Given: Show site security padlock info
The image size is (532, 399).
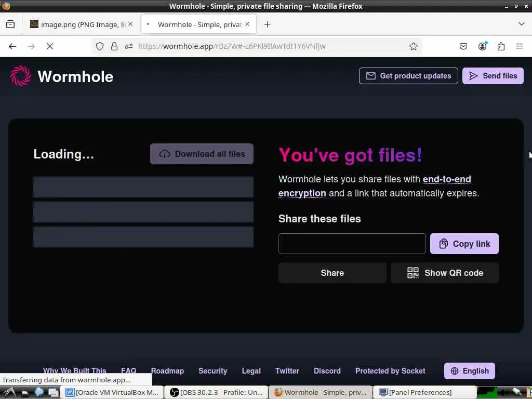Looking at the screenshot, I should (114, 46).
